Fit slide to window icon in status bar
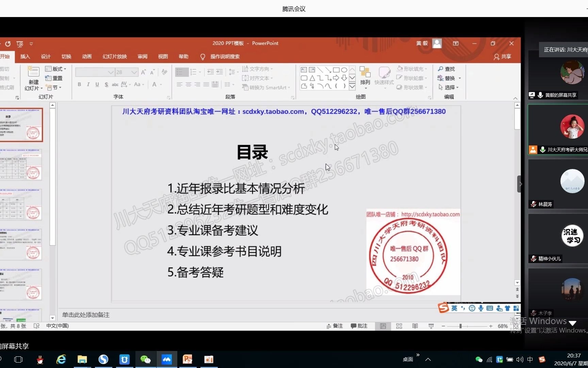 (516, 326)
